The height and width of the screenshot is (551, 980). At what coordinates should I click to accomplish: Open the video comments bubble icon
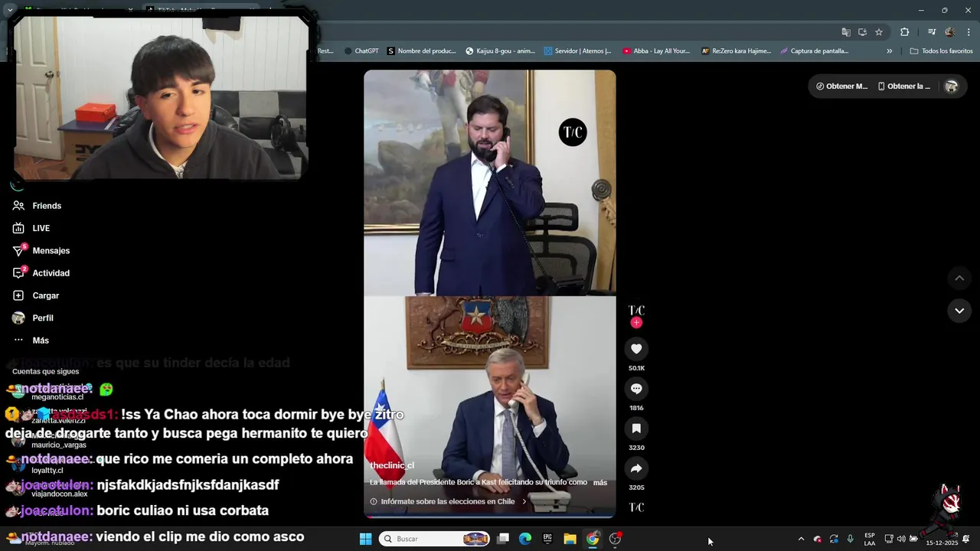(x=636, y=389)
